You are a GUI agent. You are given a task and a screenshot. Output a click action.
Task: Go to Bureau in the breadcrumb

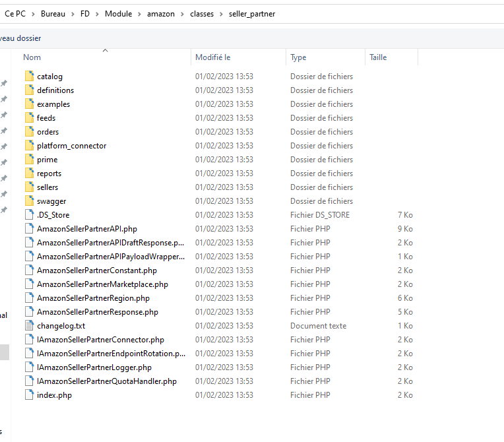click(x=53, y=14)
